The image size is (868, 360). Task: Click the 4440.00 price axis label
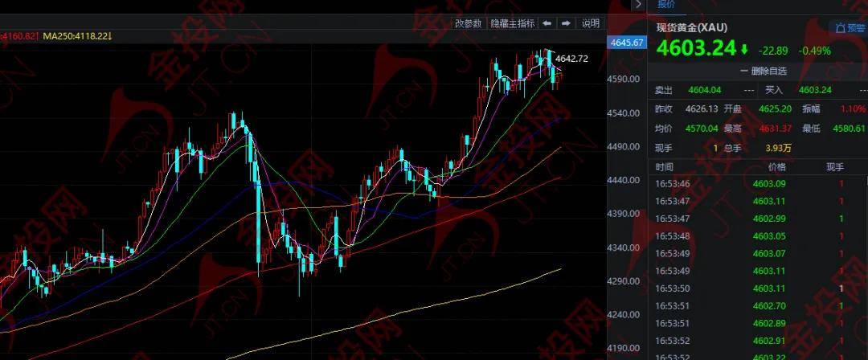click(x=625, y=180)
